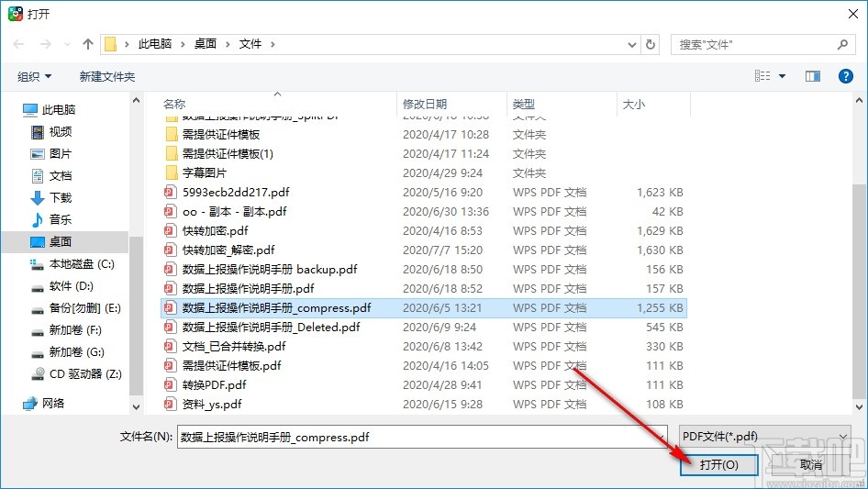Image resolution: width=868 pixels, height=489 pixels.
Task: Select file 快转加密.pdf
Action: [x=216, y=231]
